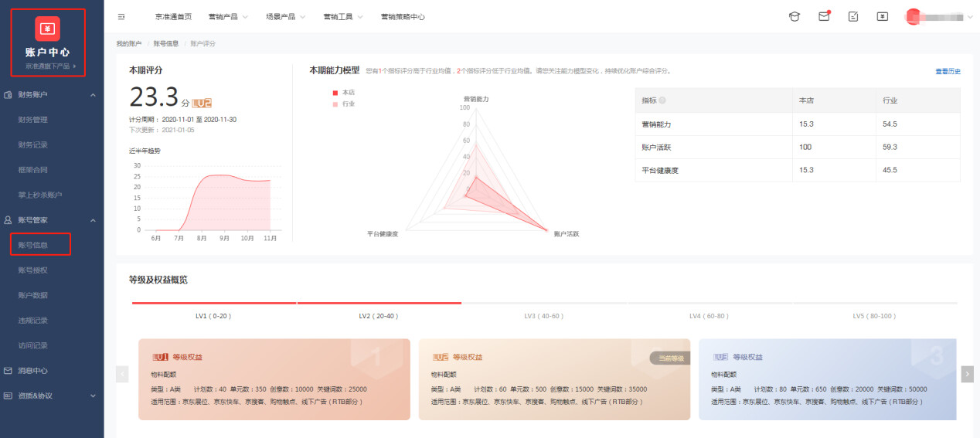Open the 场景产品 dropdown menu
Screen dimensions: 980x438
pyautogui.click(x=285, y=16)
